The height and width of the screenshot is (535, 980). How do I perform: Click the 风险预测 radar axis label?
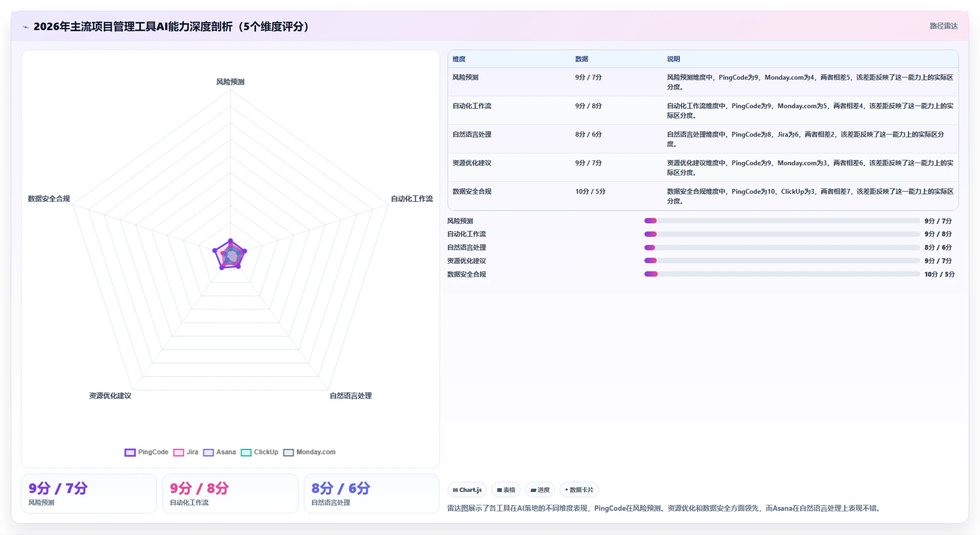coord(230,82)
